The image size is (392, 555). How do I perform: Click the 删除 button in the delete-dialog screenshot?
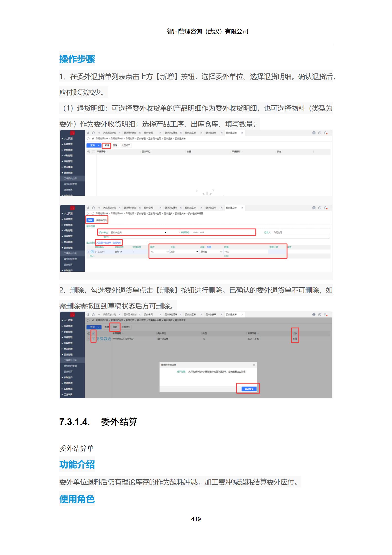click(115, 327)
